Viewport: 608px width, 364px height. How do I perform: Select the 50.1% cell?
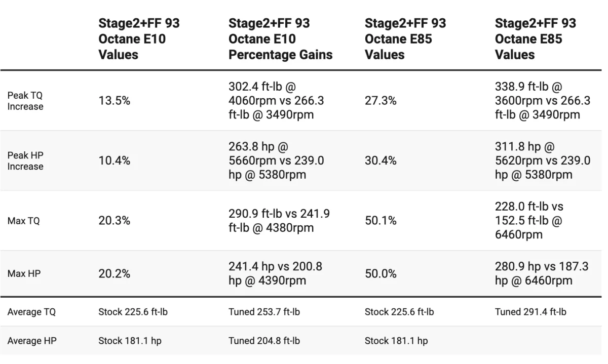[x=381, y=221]
